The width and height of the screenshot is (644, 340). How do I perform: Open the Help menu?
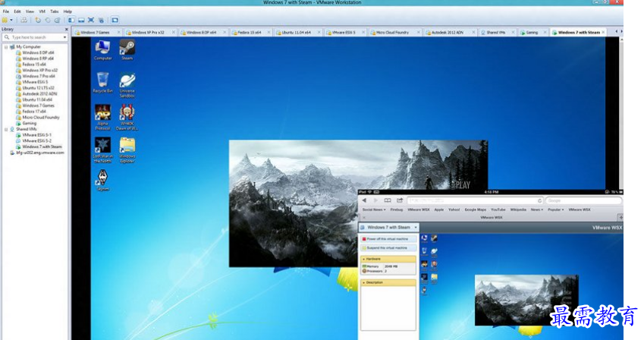click(x=68, y=11)
